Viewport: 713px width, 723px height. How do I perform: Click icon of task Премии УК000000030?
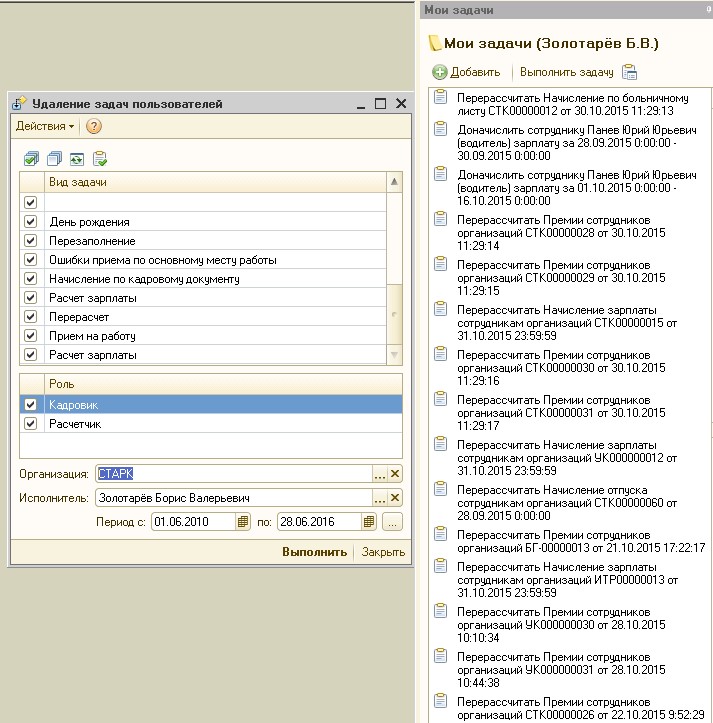441,611
